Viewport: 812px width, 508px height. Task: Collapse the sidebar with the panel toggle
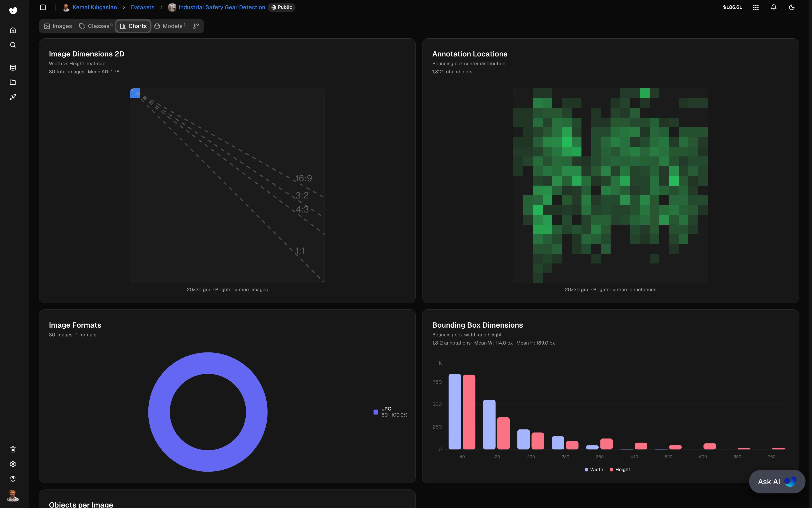[43, 7]
